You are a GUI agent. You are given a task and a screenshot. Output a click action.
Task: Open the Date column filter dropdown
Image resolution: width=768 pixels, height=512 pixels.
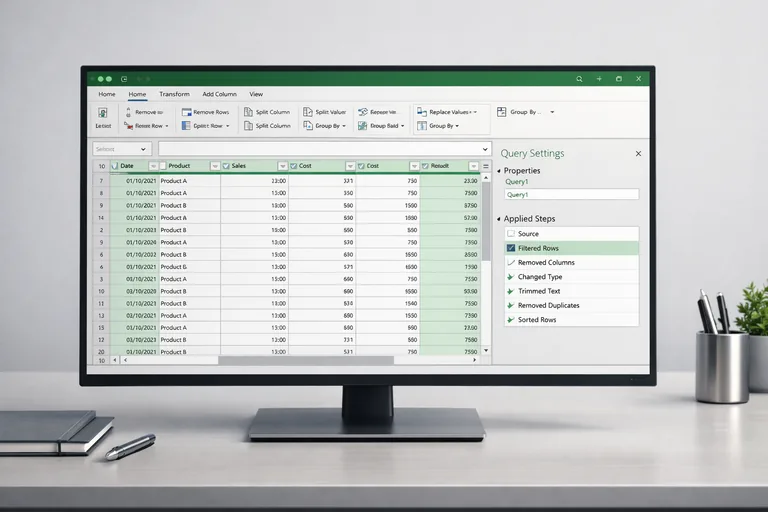[153, 166]
